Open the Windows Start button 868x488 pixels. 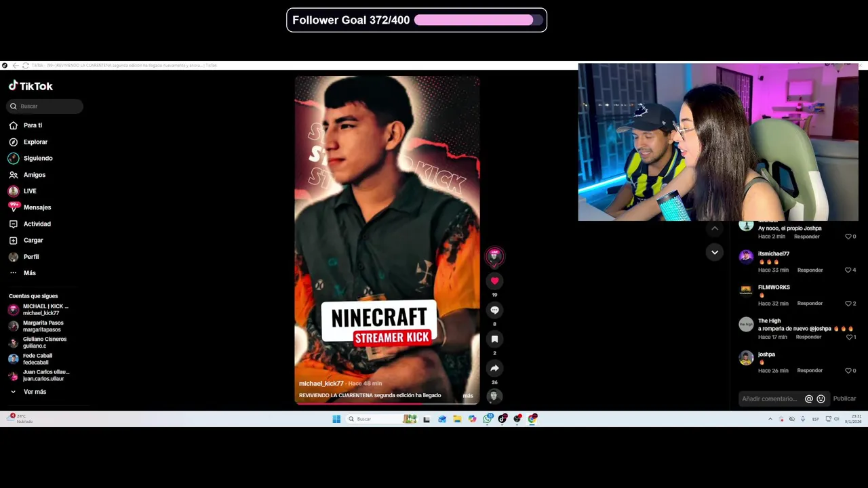[336, 419]
